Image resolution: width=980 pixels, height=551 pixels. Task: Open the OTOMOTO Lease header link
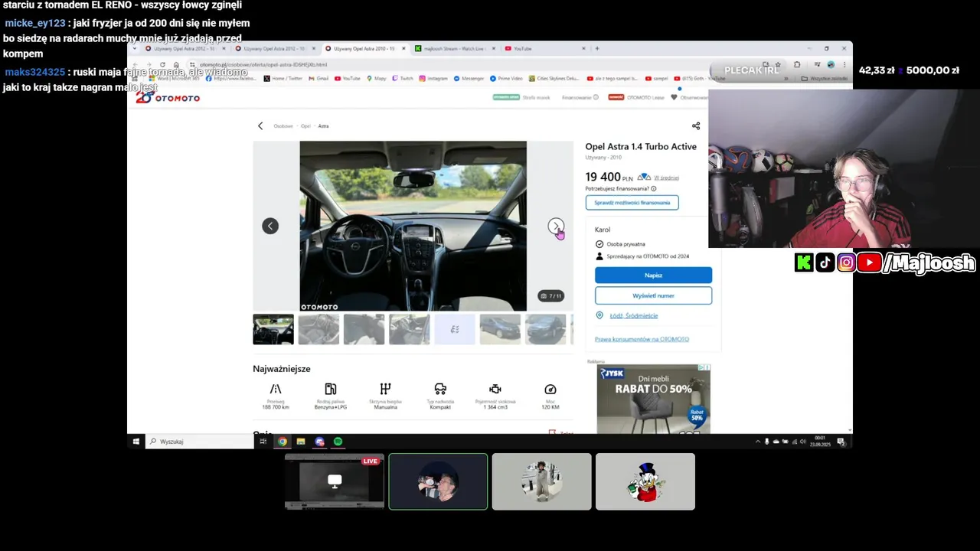tap(645, 97)
